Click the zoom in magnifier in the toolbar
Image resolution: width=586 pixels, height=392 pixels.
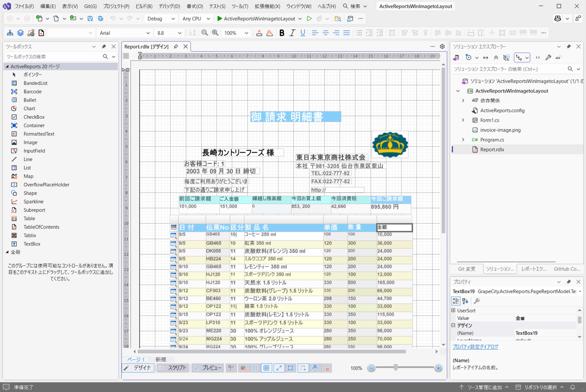coord(215,33)
